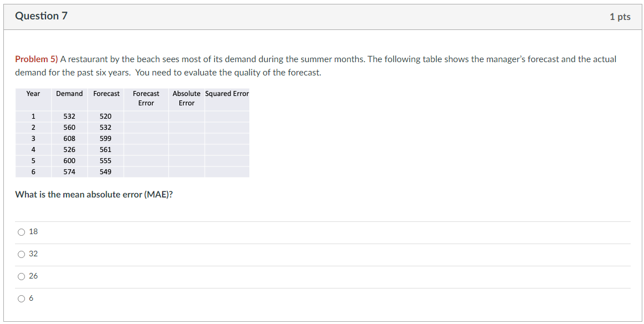This screenshot has height=324, width=644.
Task: Click the Forecast column header
Action: [106, 94]
